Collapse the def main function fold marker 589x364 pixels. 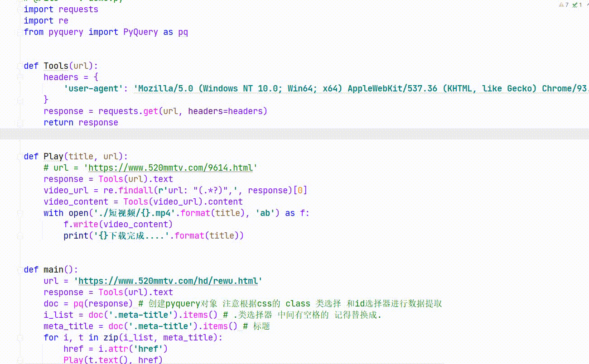(19, 270)
